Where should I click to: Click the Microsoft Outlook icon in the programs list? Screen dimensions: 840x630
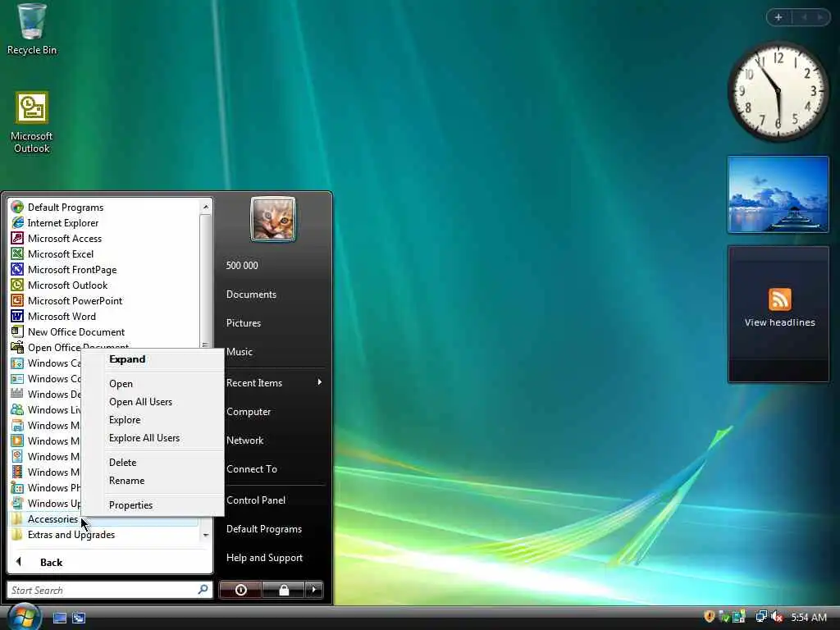[x=17, y=285]
